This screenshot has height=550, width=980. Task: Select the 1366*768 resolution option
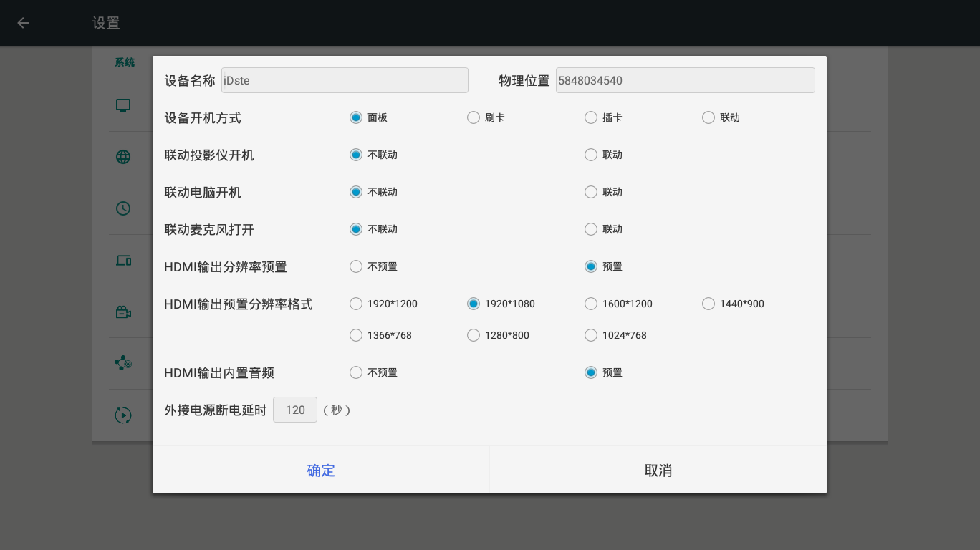pyautogui.click(x=356, y=335)
